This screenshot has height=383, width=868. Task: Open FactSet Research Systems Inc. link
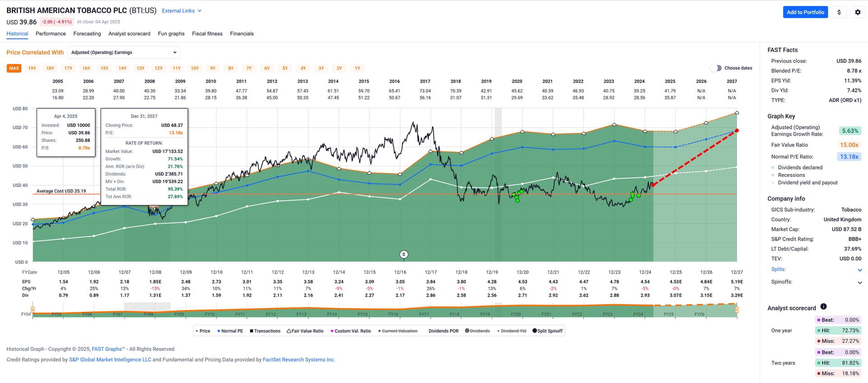299,360
